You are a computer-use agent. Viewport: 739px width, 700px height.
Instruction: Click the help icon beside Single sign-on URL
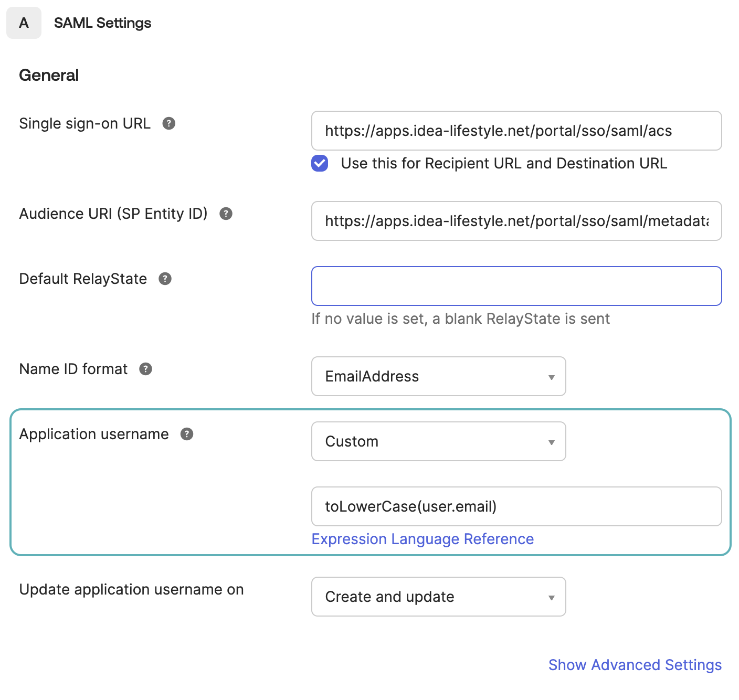[x=168, y=123]
